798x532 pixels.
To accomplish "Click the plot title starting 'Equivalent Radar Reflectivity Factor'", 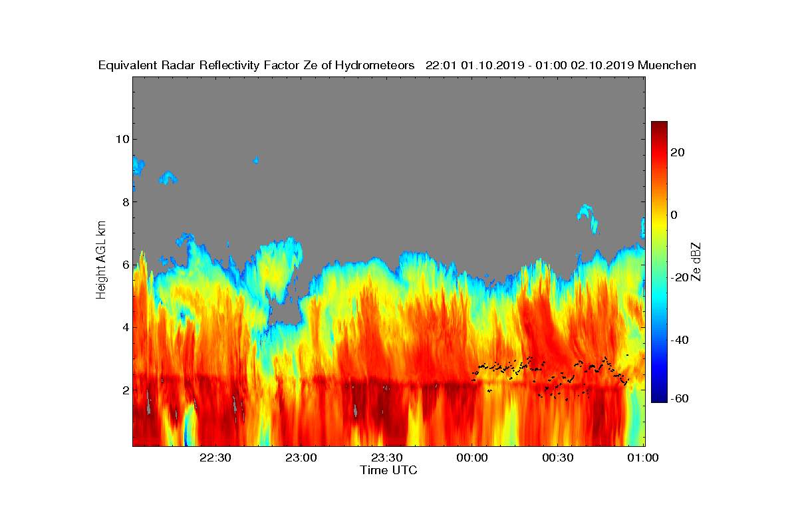I will [x=397, y=65].
